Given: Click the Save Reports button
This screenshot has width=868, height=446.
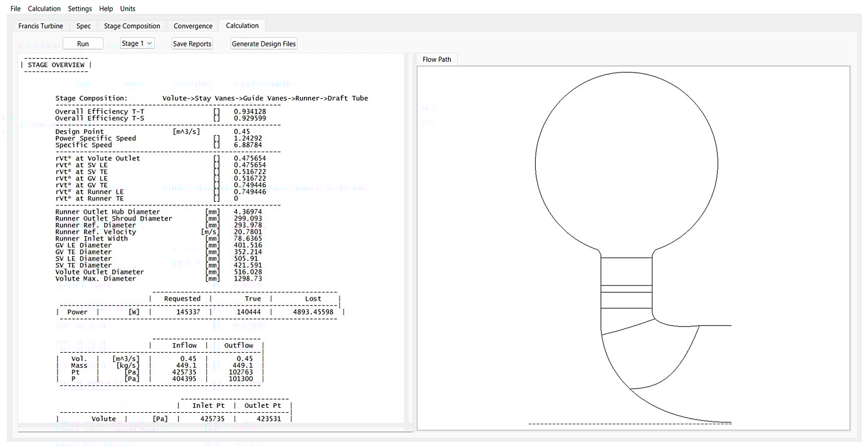Looking at the screenshot, I should 192,43.
